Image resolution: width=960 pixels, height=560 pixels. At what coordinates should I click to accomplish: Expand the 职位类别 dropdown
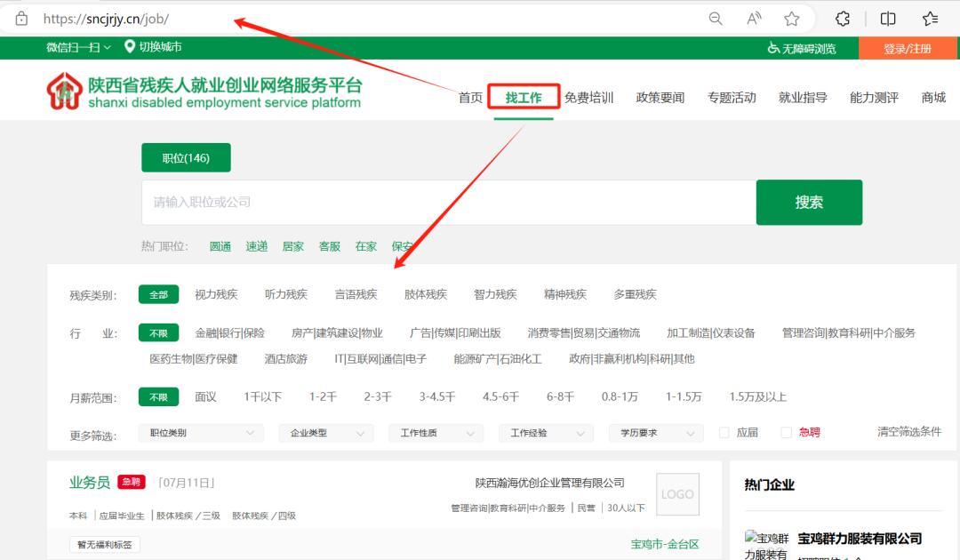[x=201, y=433]
